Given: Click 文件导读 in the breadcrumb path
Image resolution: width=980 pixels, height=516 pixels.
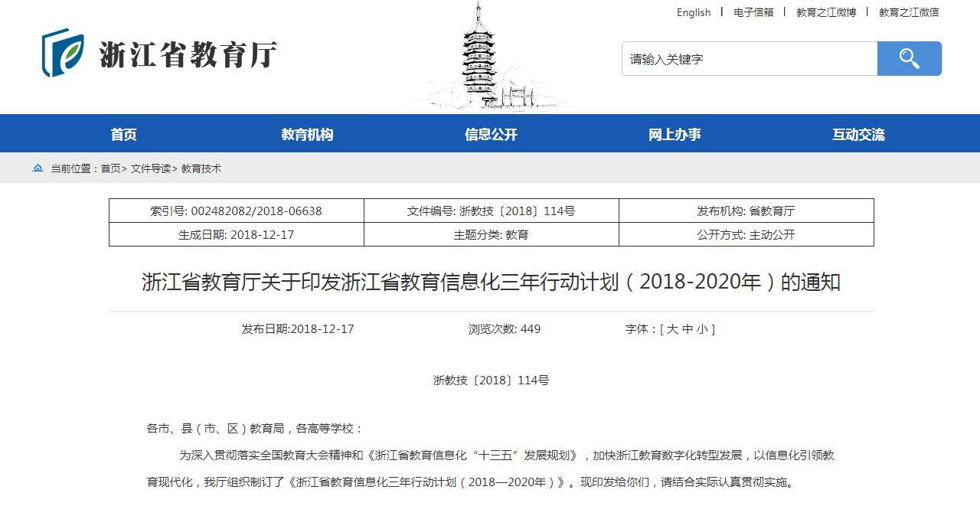Looking at the screenshot, I should coord(151,168).
